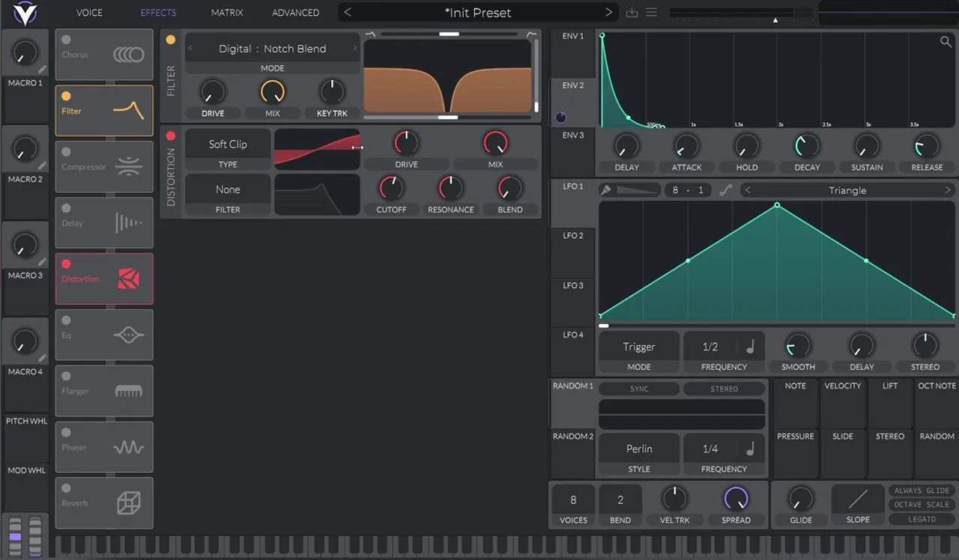Select the Compressor effect icon
Image resolution: width=959 pixels, height=560 pixels.
pyautogui.click(x=128, y=167)
